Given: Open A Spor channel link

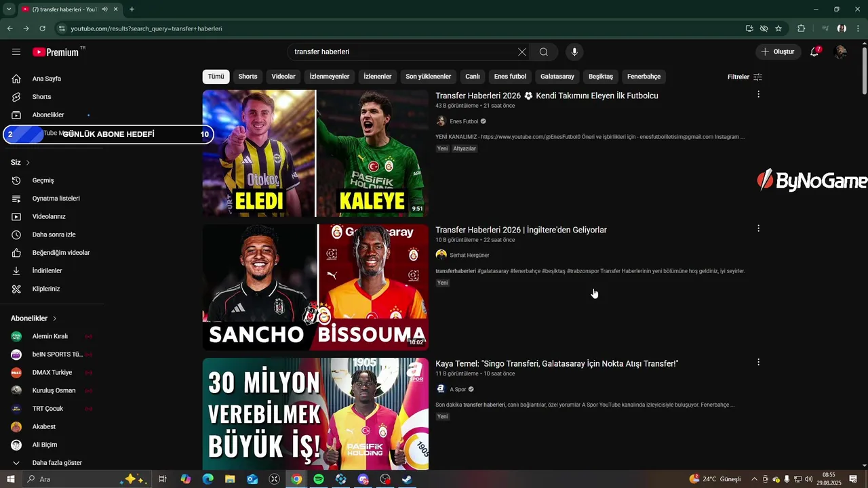Looking at the screenshot, I should click(458, 390).
